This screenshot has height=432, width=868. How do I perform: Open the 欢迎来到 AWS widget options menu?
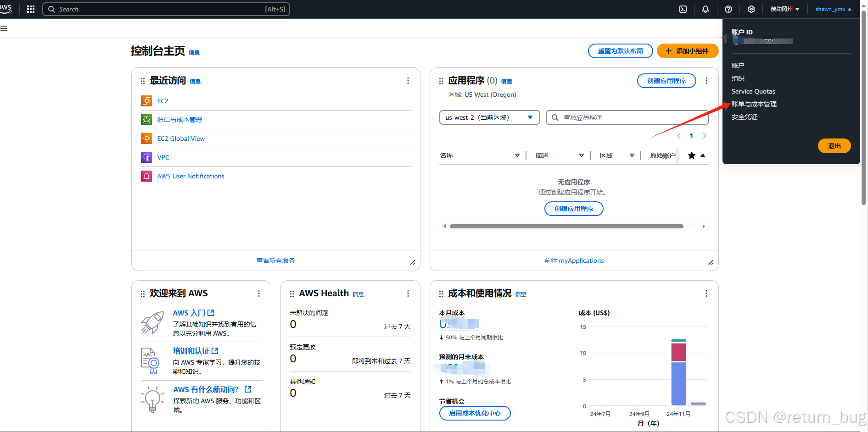[259, 294]
